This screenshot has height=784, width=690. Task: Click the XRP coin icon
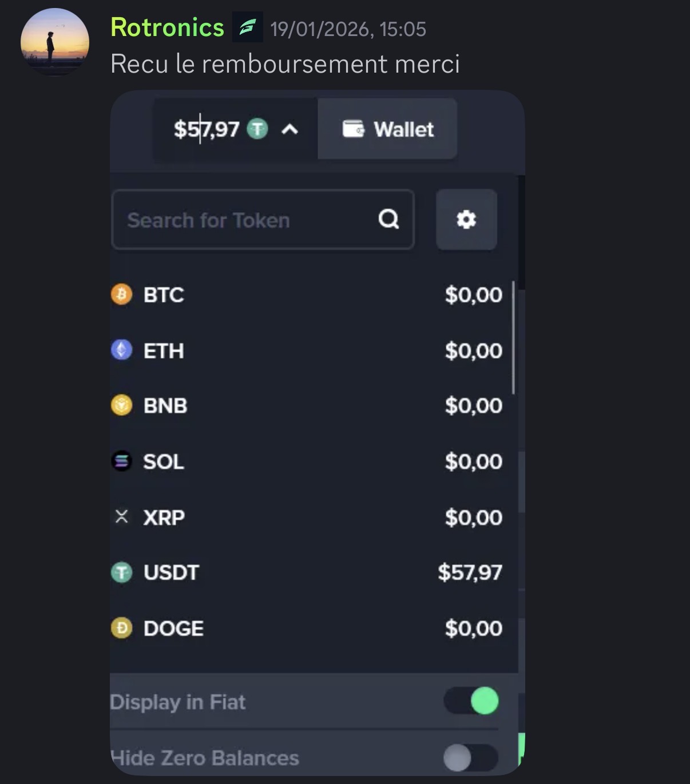(x=121, y=517)
